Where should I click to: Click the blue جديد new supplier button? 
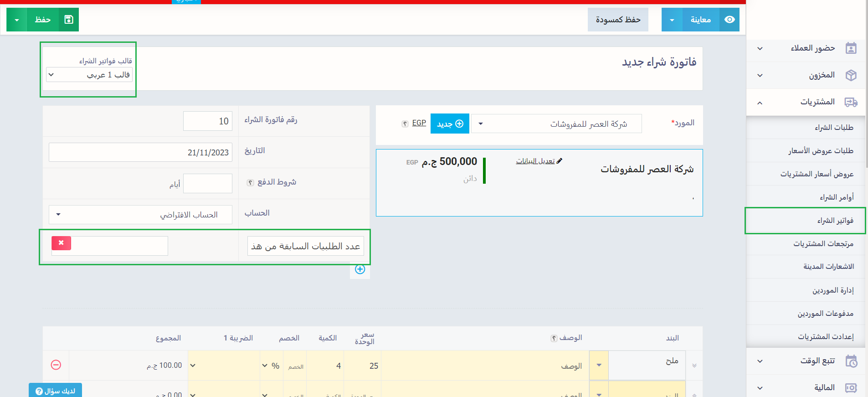click(450, 124)
